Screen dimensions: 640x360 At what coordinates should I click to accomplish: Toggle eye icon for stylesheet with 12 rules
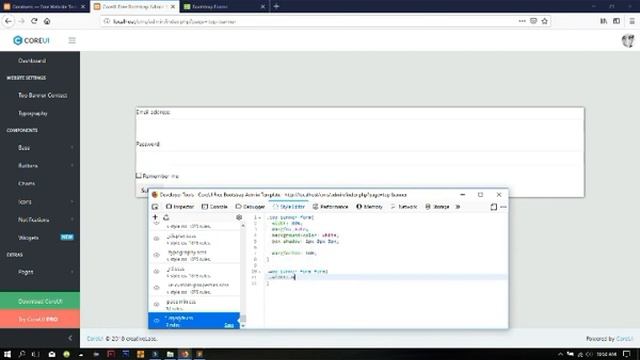click(x=156, y=304)
